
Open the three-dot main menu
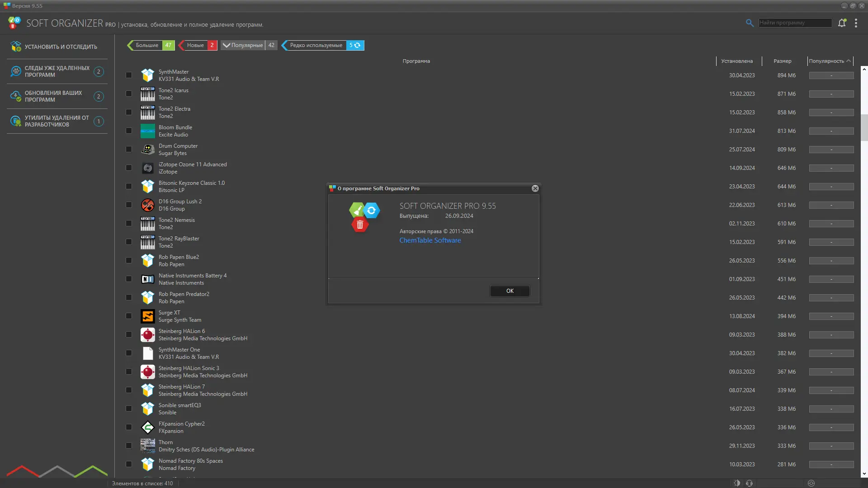click(x=856, y=23)
